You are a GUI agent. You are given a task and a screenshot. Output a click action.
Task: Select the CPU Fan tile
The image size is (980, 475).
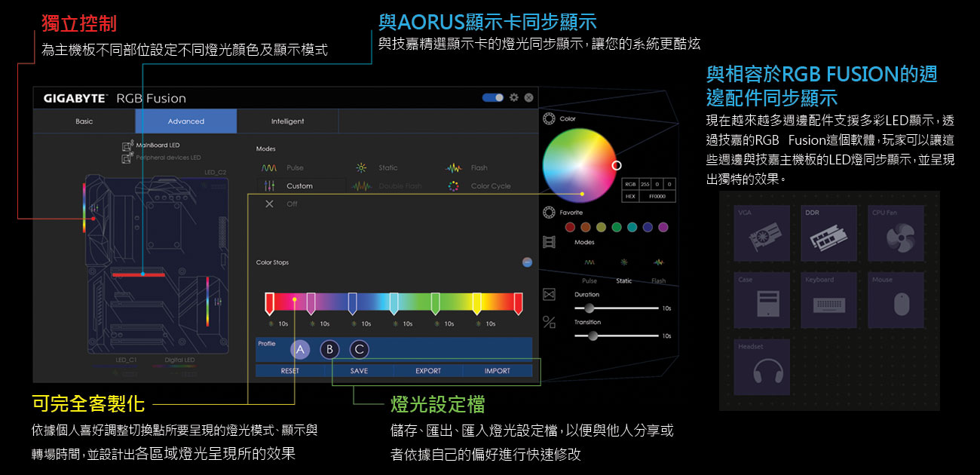896,233
